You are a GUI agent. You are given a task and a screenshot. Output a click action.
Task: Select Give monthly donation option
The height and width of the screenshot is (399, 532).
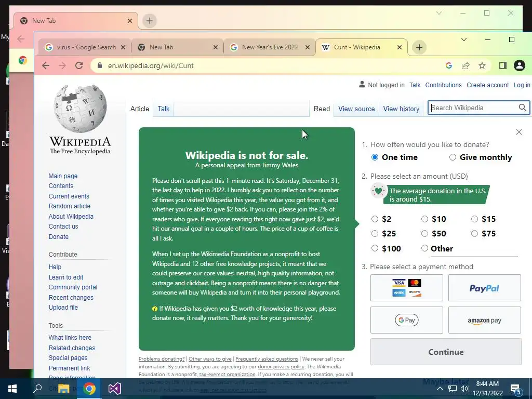(x=453, y=157)
